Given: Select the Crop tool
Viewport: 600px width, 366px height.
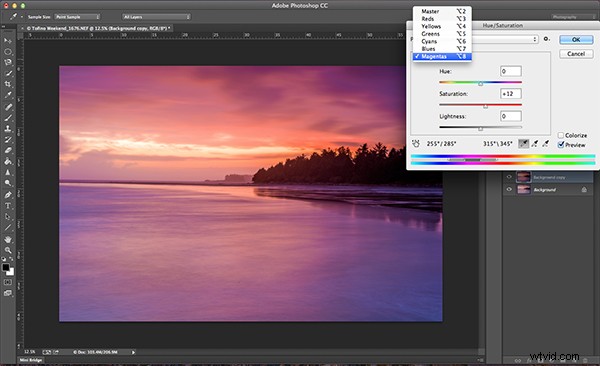Looking at the screenshot, I should coord(8,84).
